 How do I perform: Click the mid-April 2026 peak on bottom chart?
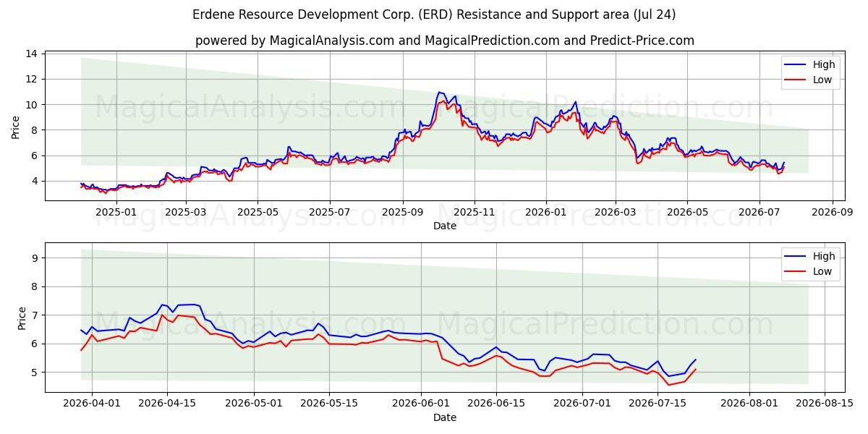click(163, 305)
